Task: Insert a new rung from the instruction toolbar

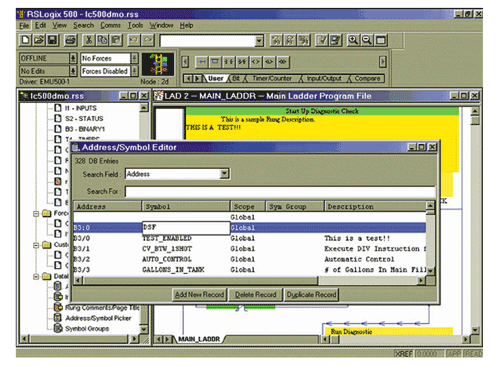Action: click(x=202, y=62)
